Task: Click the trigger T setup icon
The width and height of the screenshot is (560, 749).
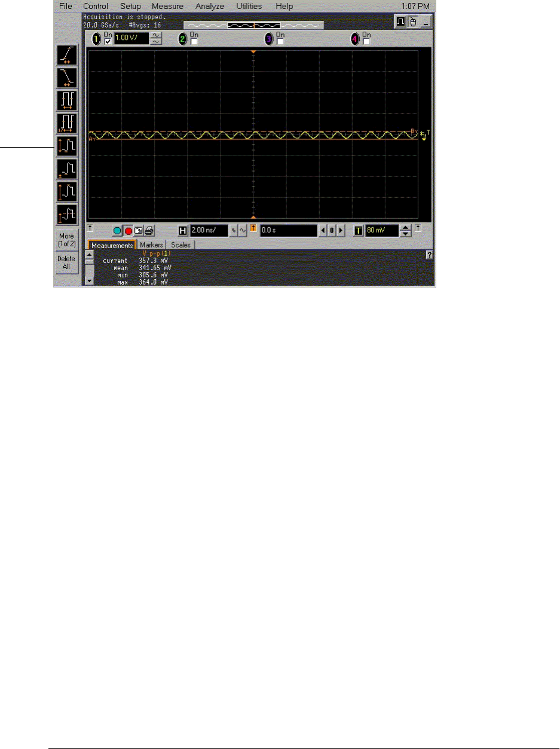Action: coord(359,231)
